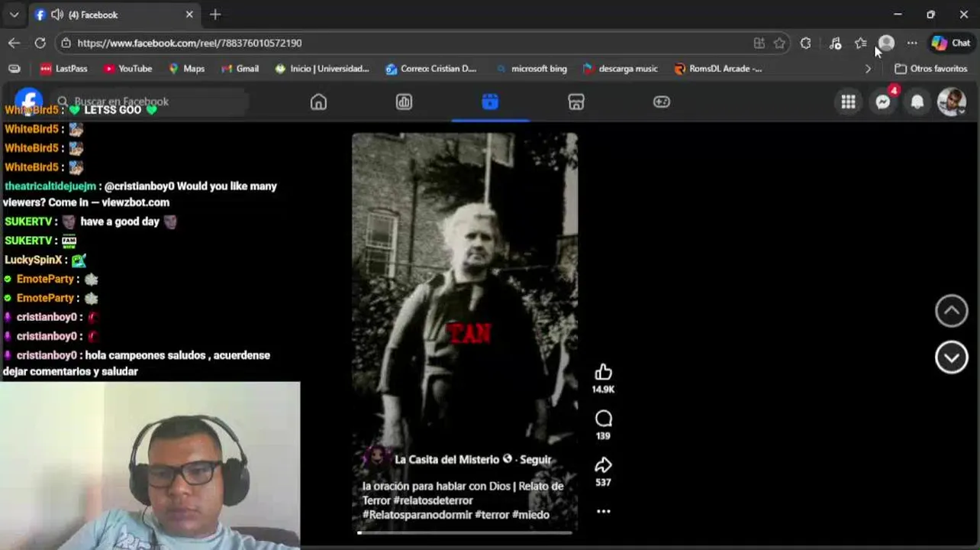Open the #relatosdeterror hashtag
Viewport: 980px width, 550px height.
pos(433,500)
